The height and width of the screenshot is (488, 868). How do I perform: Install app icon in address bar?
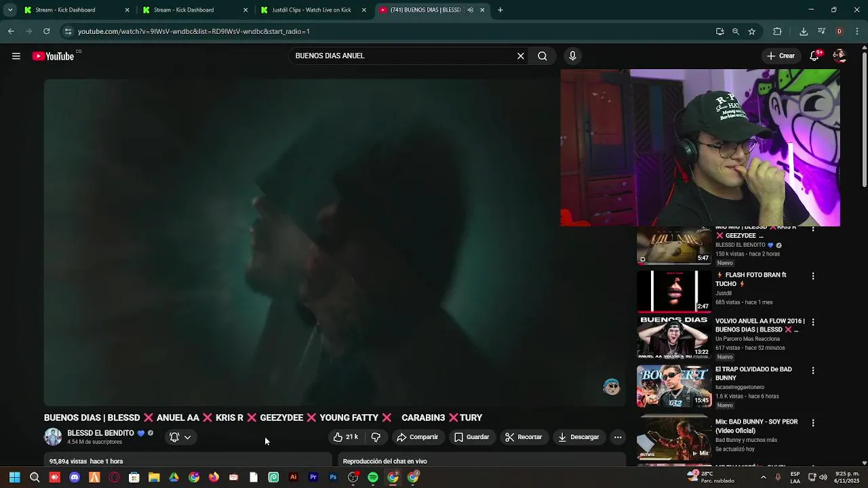pos(720,31)
